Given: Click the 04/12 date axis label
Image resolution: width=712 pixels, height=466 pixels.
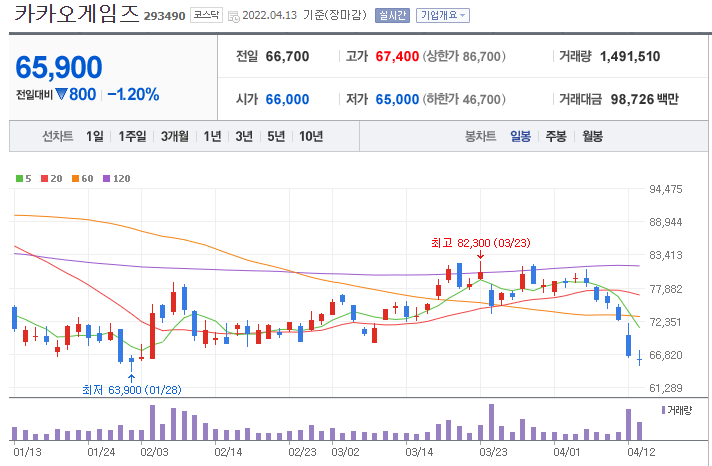Looking at the screenshot, I should pos(641,452).
